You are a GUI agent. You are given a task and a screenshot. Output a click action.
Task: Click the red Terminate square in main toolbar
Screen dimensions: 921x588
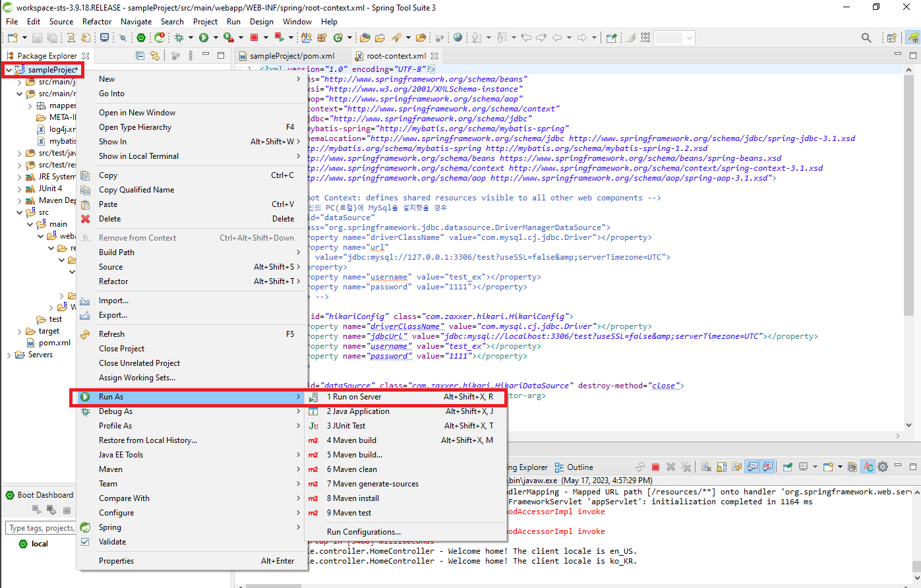point(253,38)
